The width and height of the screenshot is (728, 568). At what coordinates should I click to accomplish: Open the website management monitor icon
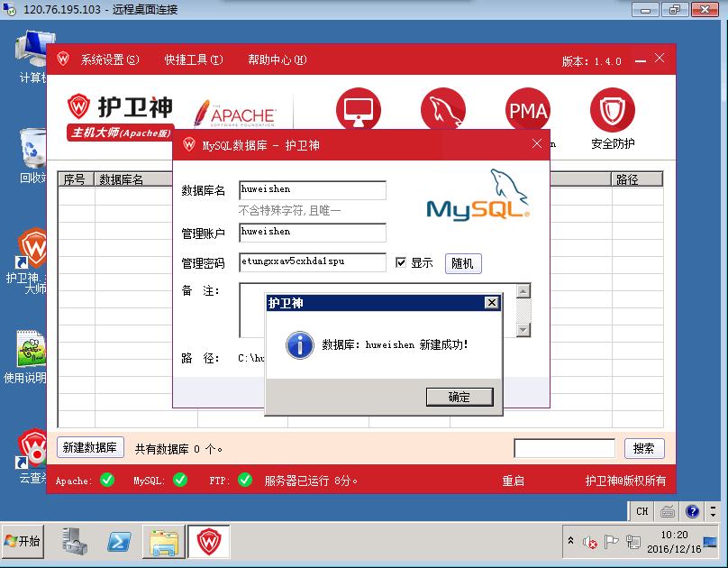pos(358,110)
